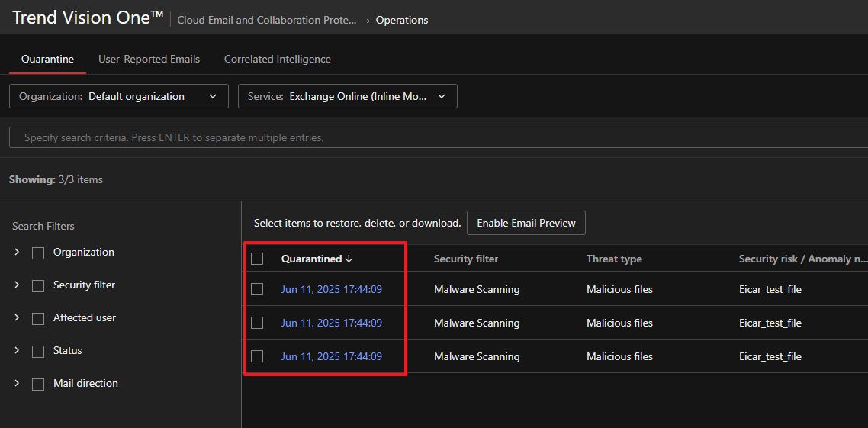Click the Enable Email Preview button

526,223
